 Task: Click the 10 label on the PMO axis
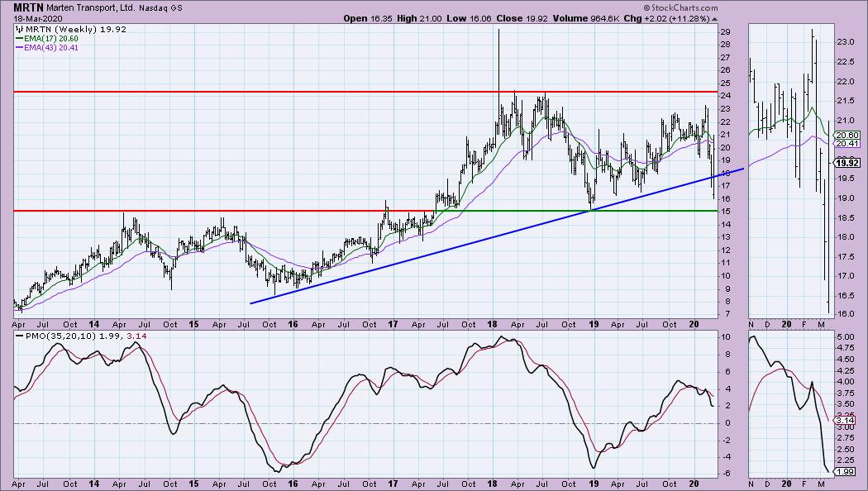[x=726, y=337]
